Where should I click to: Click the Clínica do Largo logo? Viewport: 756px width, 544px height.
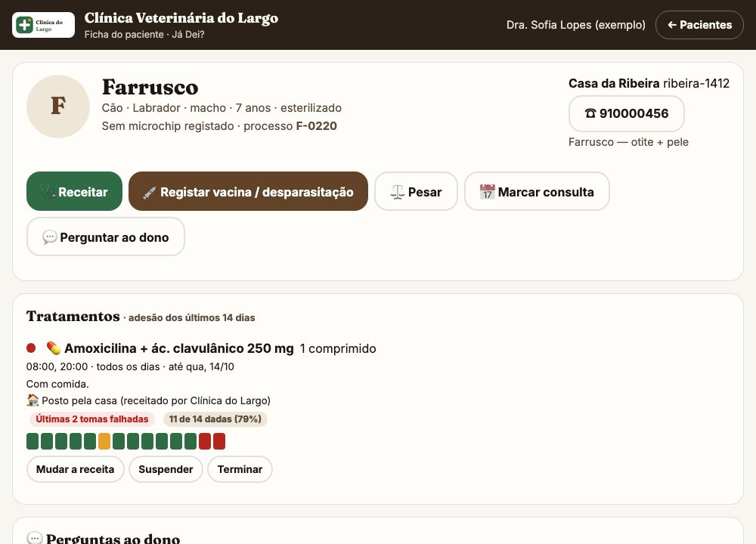pyautogui.click(x=43, y=25)
